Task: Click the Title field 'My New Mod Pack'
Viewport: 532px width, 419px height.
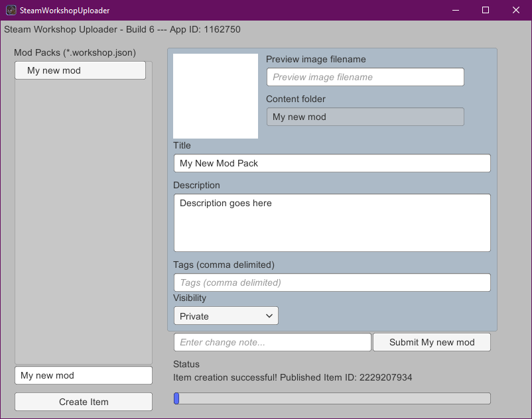Action: (x=332, y=163)
